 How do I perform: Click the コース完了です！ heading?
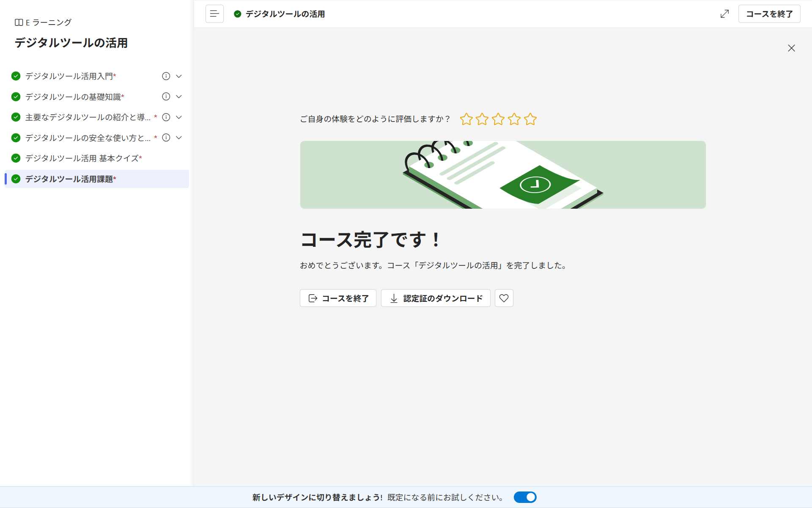click(371, 240)
